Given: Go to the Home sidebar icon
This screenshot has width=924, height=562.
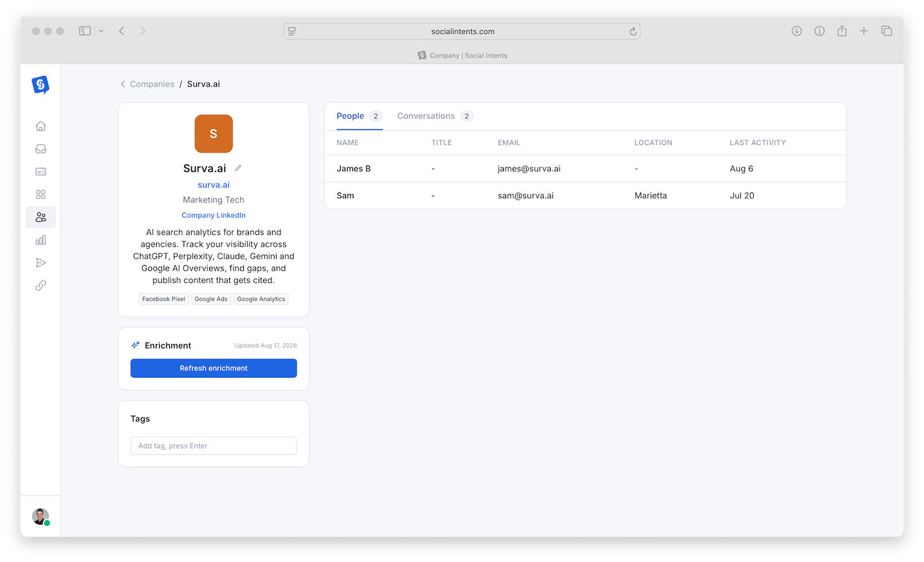Looking at the screenshot, I should [x=40, y=126].
